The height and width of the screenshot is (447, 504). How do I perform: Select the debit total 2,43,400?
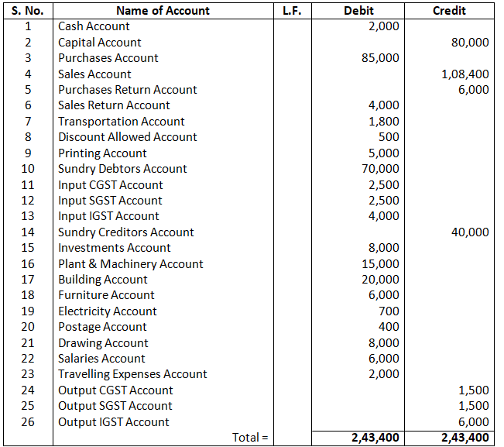(375, 438)
